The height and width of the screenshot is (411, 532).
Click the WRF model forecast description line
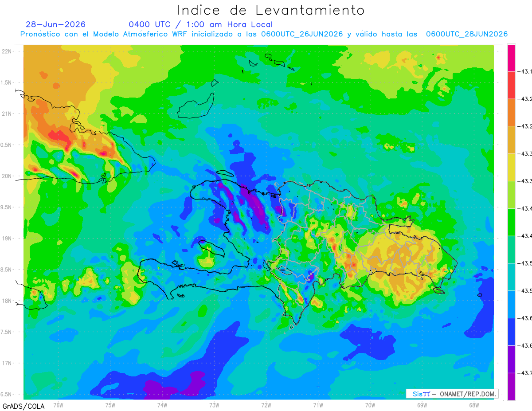coord(264,34)
